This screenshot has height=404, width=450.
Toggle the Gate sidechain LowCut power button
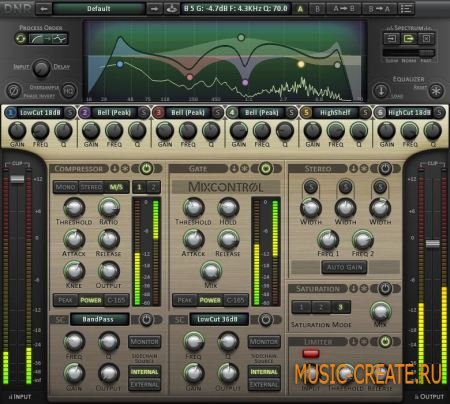point(266,320)
